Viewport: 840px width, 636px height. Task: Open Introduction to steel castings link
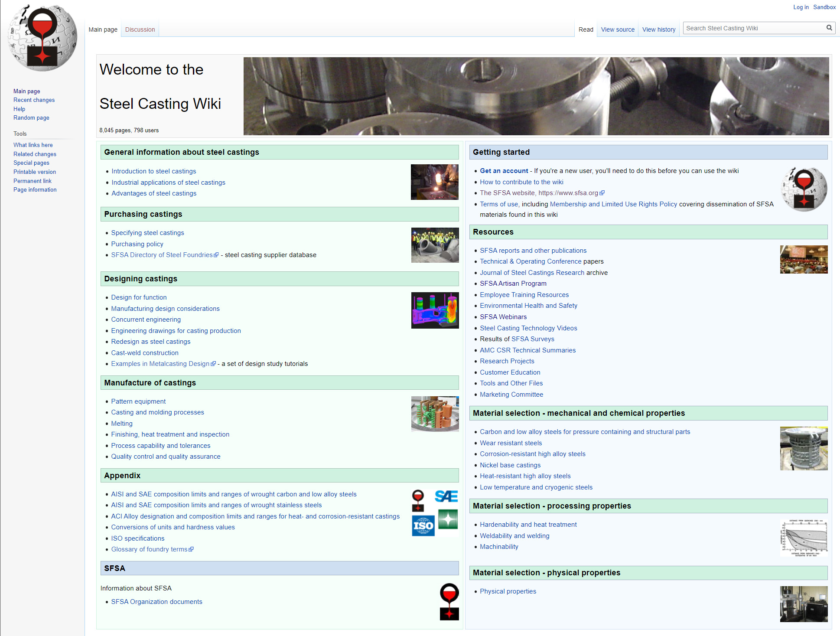pos(153,171)
